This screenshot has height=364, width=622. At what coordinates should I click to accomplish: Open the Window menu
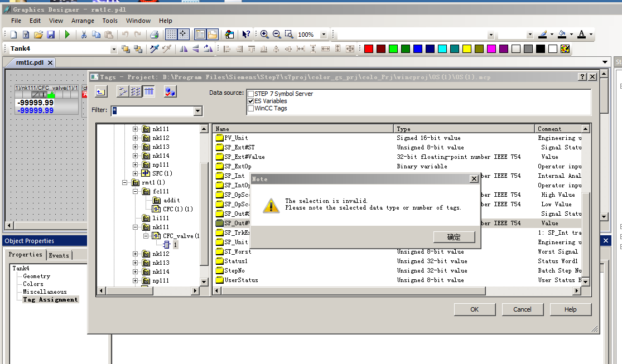[x=138, y=21]
